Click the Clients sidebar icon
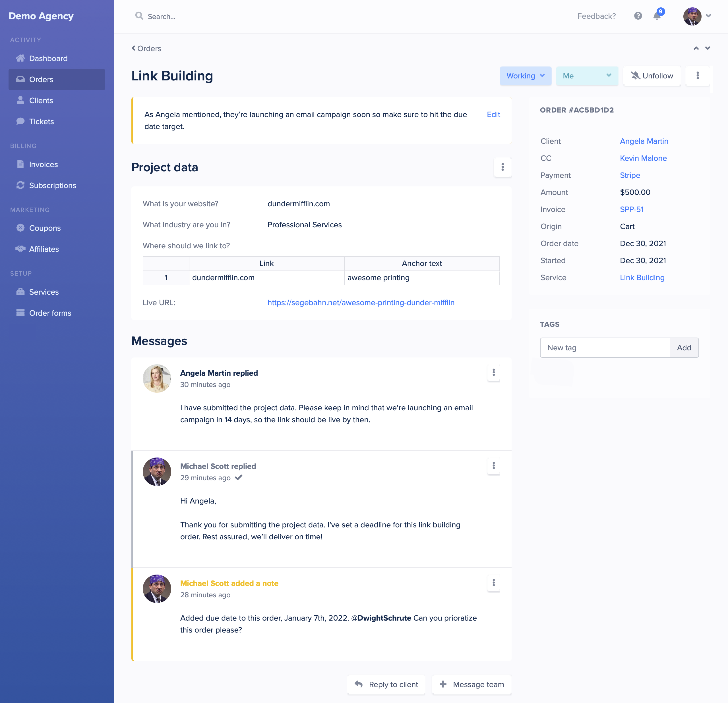 click(x=20, y=100)
